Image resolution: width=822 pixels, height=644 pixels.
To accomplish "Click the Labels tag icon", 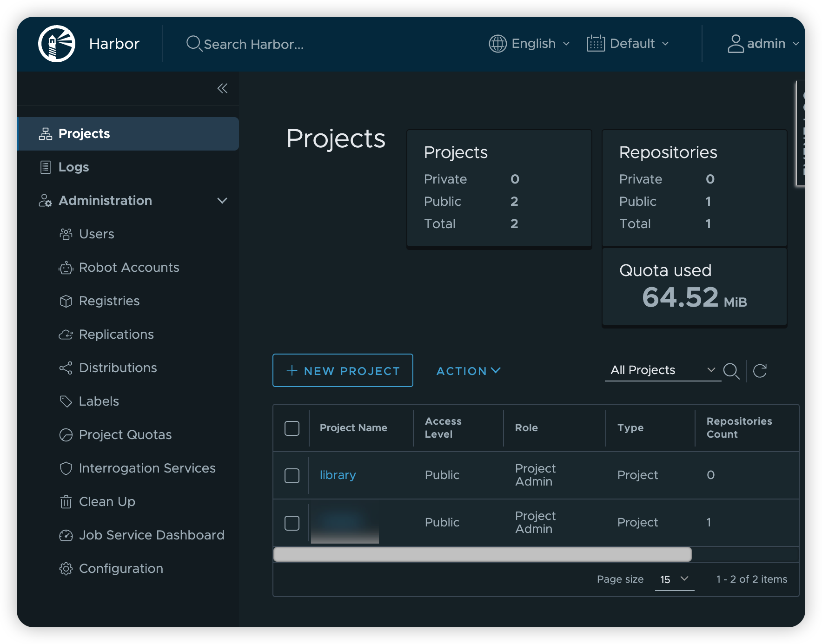I will [x=66, y=401].
